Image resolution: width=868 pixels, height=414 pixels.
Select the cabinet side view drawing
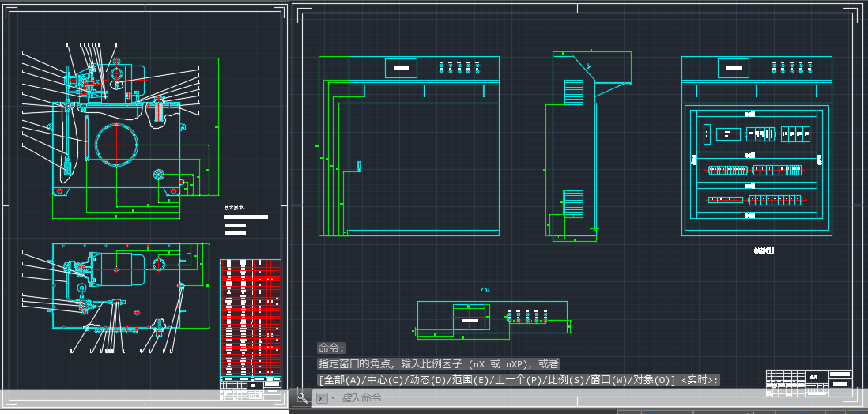(x=576, y=146)
